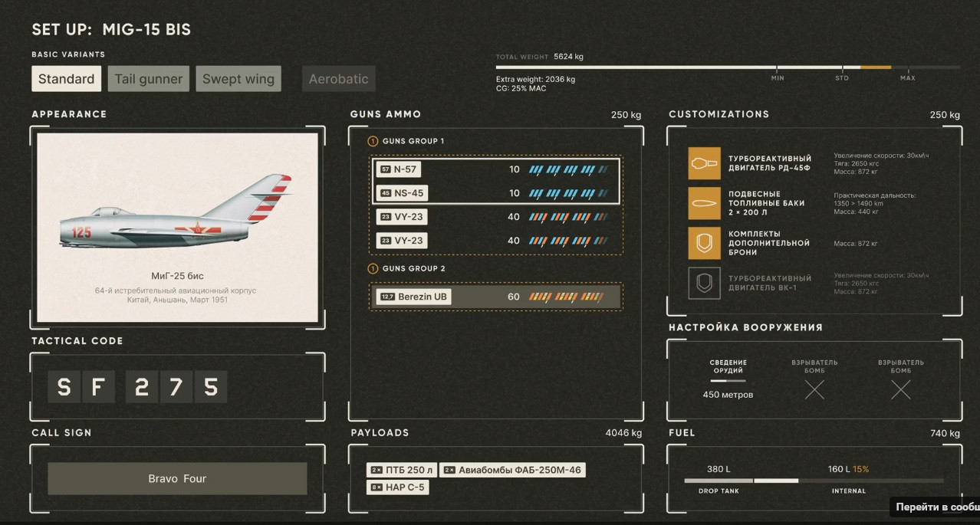Click the Guns Group 1 number badge

[x=373, y=141]
